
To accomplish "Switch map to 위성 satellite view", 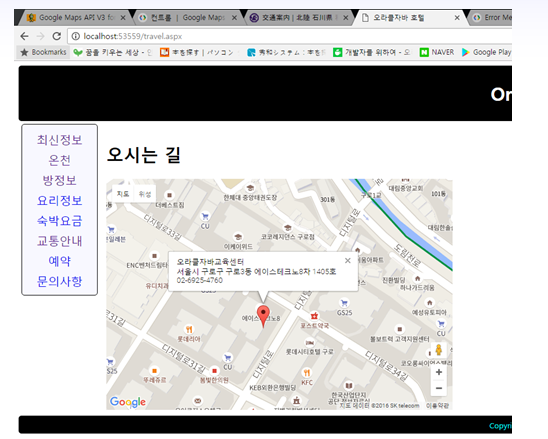I will tap(145, 194).
